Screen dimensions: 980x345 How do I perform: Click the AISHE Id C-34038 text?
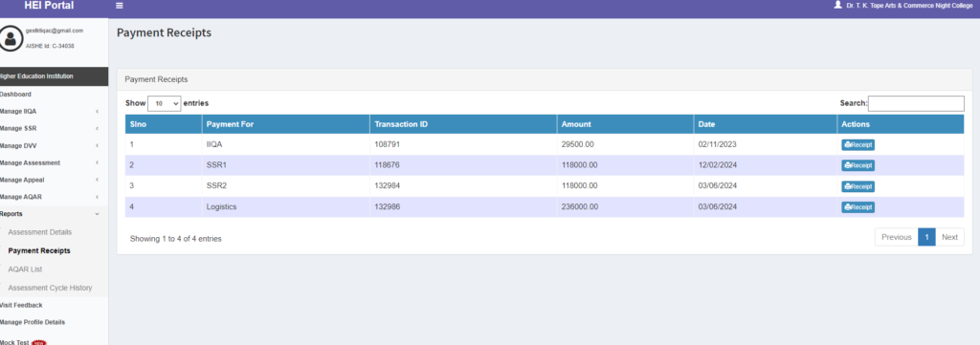[x=50, y=46]
